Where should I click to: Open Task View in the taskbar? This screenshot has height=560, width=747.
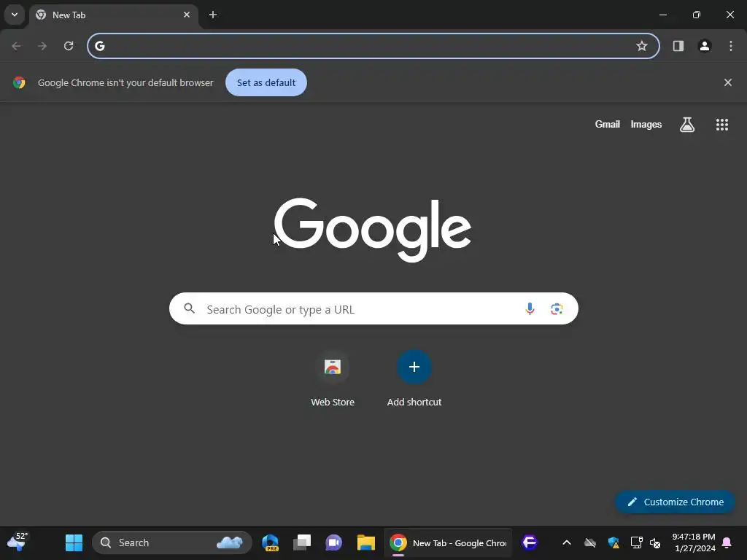tap(302, 542)
